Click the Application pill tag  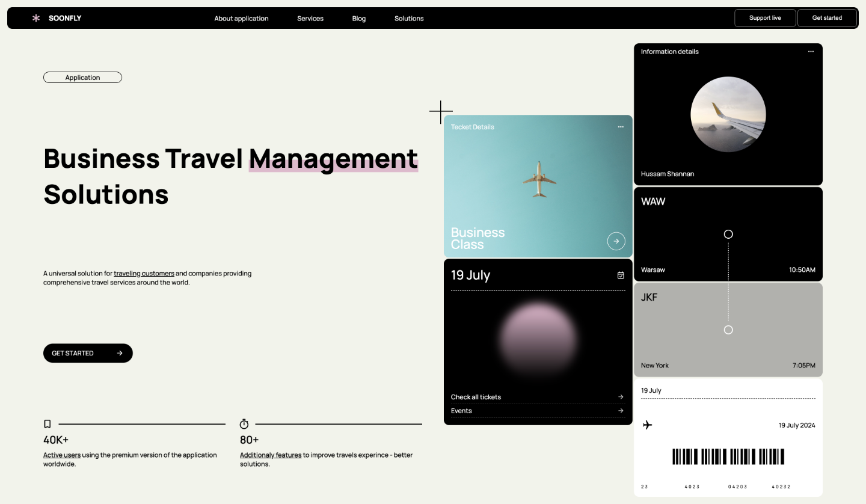pyautogui.click(x=82, y=78)
